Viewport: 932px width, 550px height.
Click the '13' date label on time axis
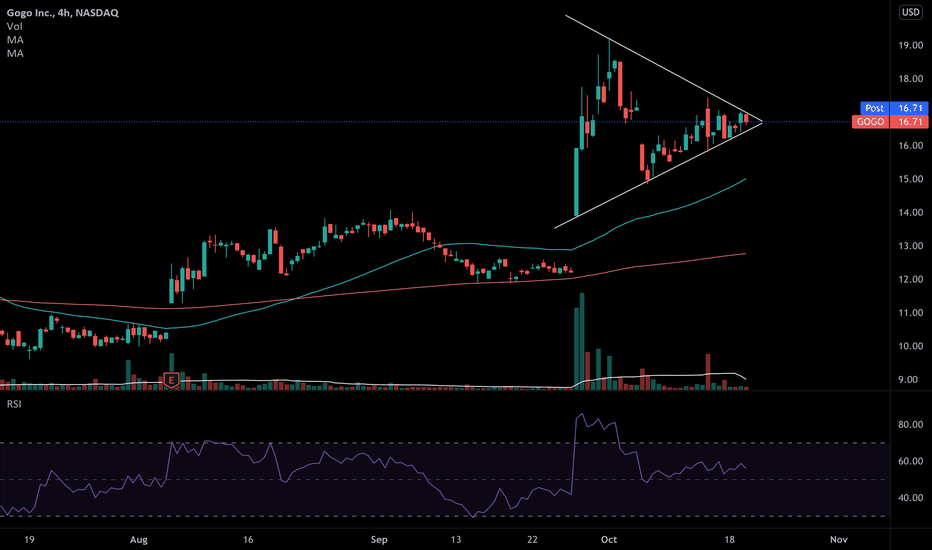click(455, 540)
